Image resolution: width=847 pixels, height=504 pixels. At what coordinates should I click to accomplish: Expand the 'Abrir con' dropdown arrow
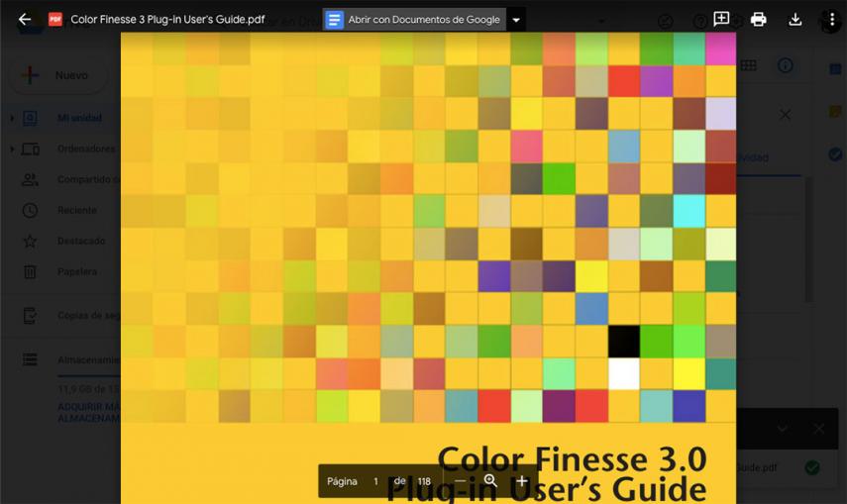pos(516,20)
